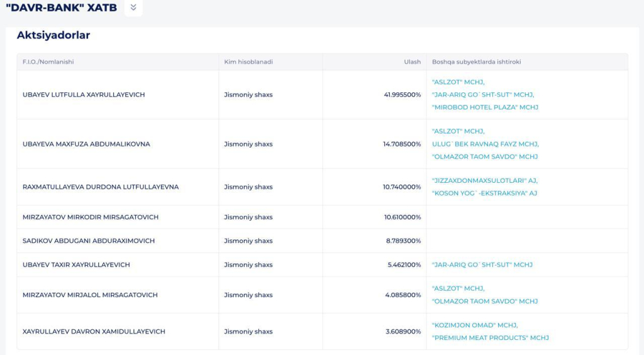Open "KOZIMJON OMAD" MCHJ link
The image size is (644, 355).
475,325
